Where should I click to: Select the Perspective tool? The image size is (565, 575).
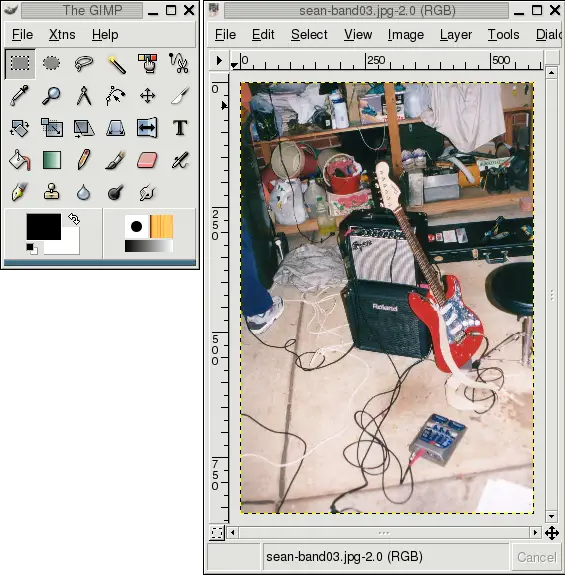pos(116,128)
